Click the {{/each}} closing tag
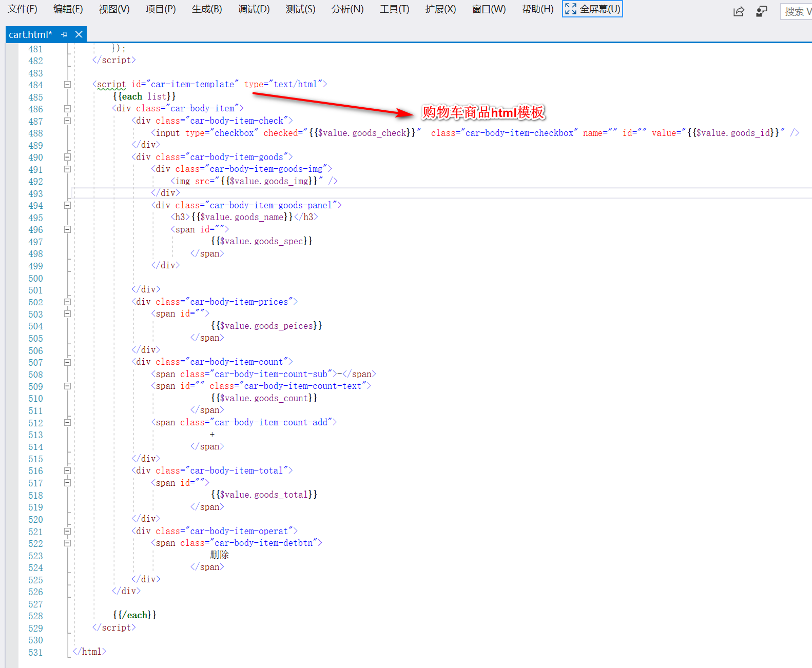 (x=134, y=615)
